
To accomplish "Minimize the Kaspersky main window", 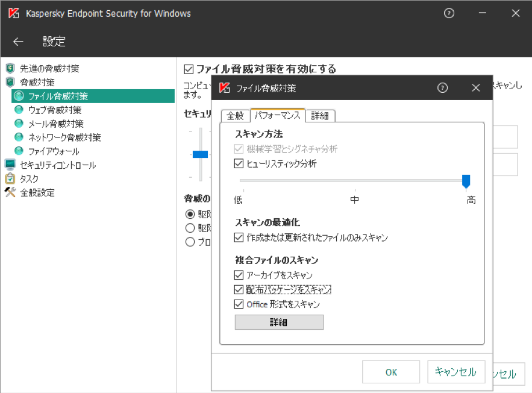I will pos(482,13).
